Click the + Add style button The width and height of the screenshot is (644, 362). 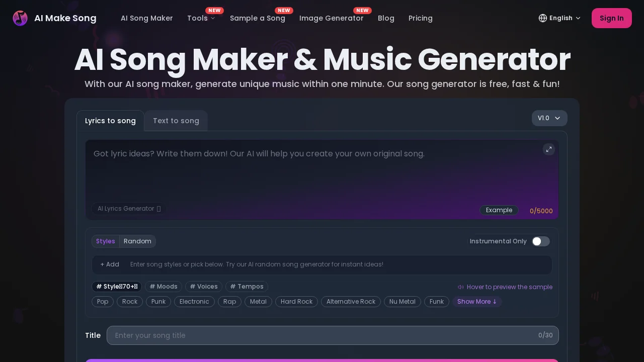click(x=110, y=264)
